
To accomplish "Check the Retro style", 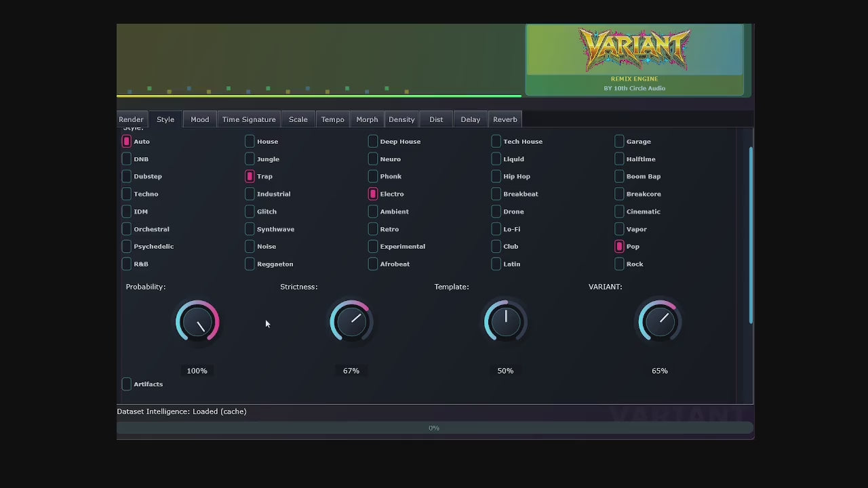I will pyautogui.click(x=373, y=229).
